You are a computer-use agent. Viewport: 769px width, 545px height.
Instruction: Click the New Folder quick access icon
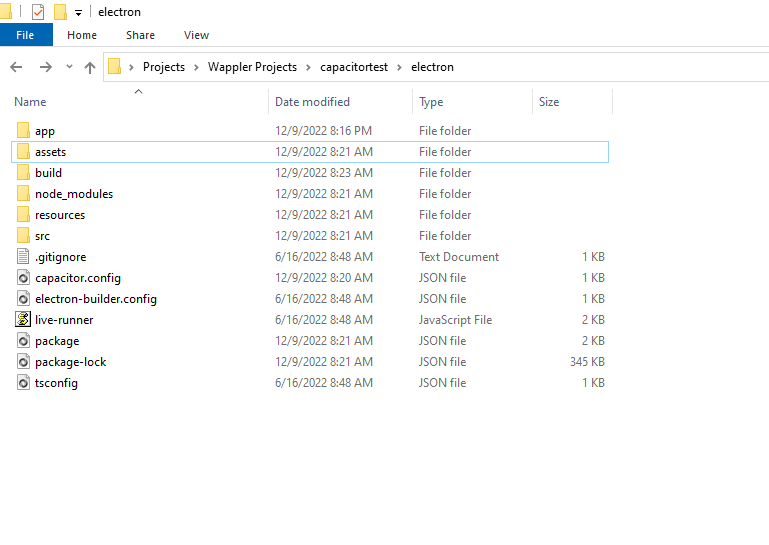pos(60,12)
